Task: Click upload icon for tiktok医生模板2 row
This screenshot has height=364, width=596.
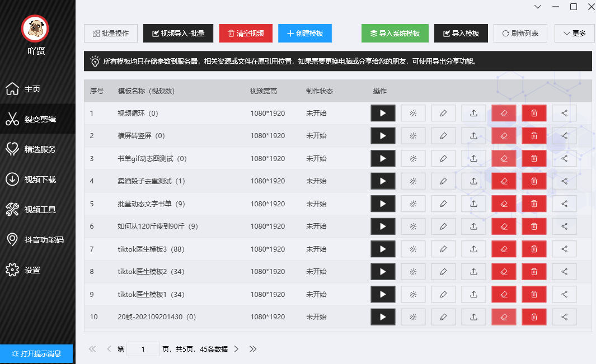Action: [x=473, y=272]
